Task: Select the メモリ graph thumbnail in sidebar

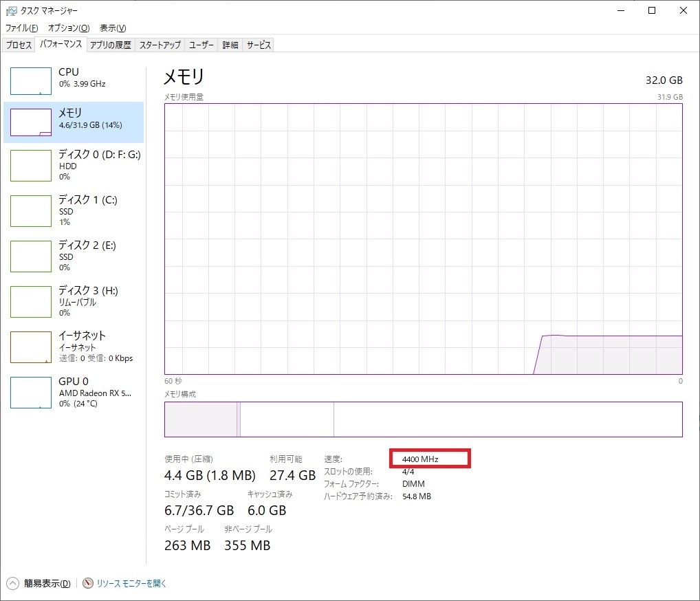Action: [31, 122]
